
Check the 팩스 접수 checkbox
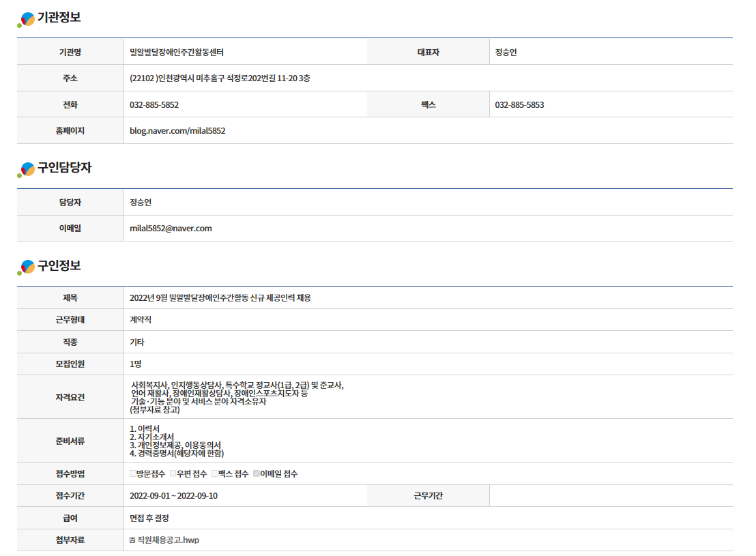coord(214,473)
